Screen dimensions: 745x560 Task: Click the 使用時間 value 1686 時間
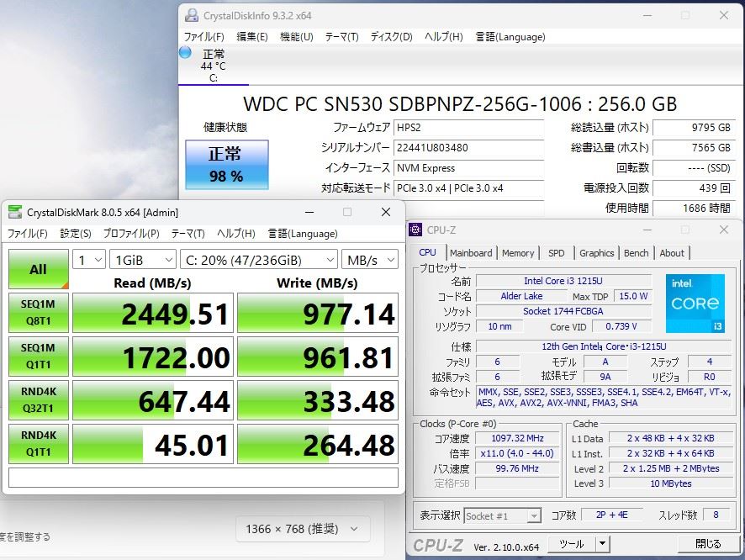695,208
